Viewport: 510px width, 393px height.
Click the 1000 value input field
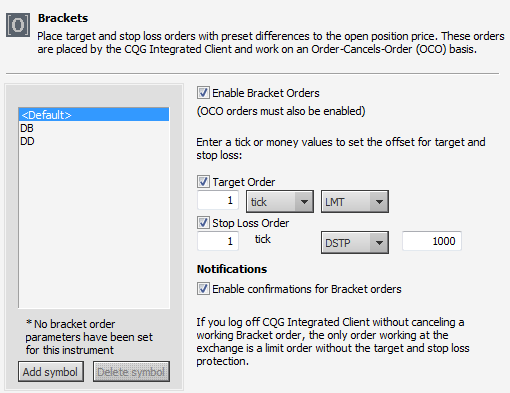pyautogui.click(x=432, y=241)
